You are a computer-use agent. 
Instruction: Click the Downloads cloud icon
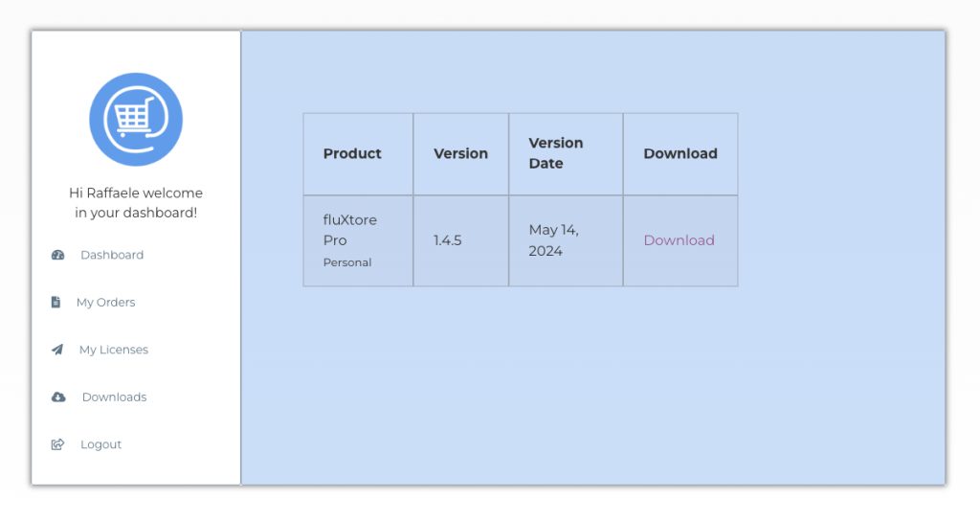(x=58, y=397)
